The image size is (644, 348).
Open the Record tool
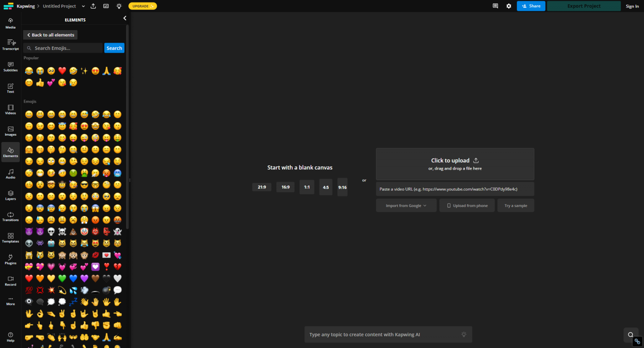click(x=10, y=281)
